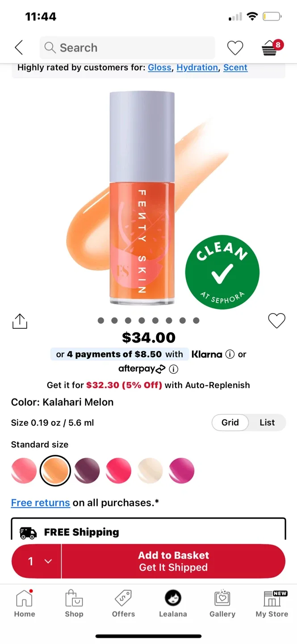Open the Klarna info tooltip
The height and width of the screenshot is (644, 297).
click(x=230, y=354)
